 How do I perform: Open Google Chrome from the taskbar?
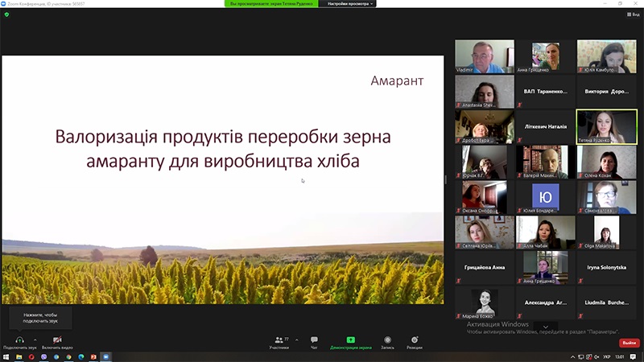(68, 357)
